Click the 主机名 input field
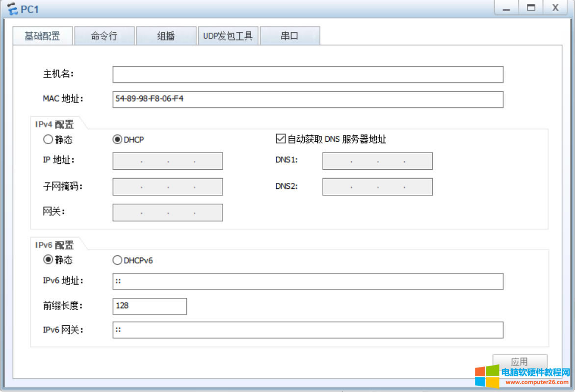This screenshot has width=575, height=392. click(308, 75)
